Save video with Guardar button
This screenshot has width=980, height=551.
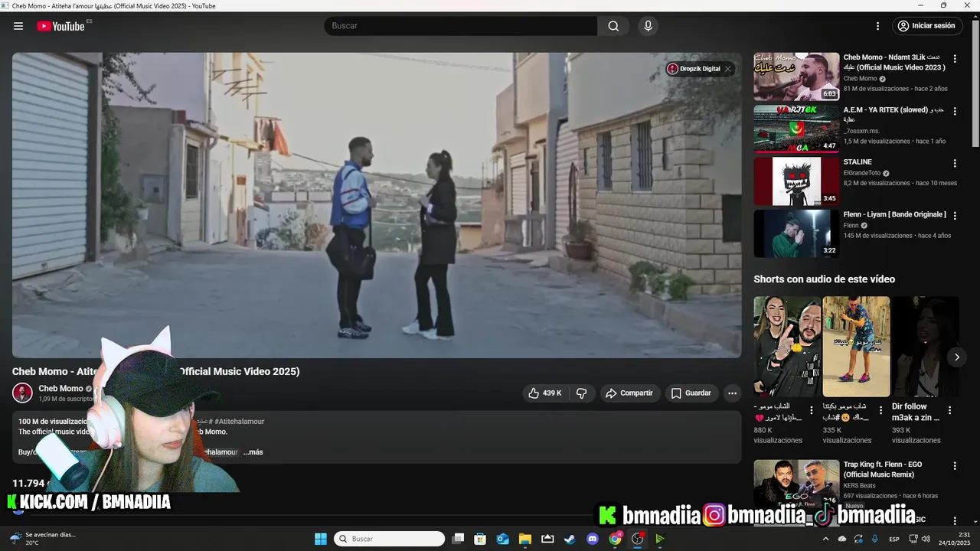click(691, 393)
